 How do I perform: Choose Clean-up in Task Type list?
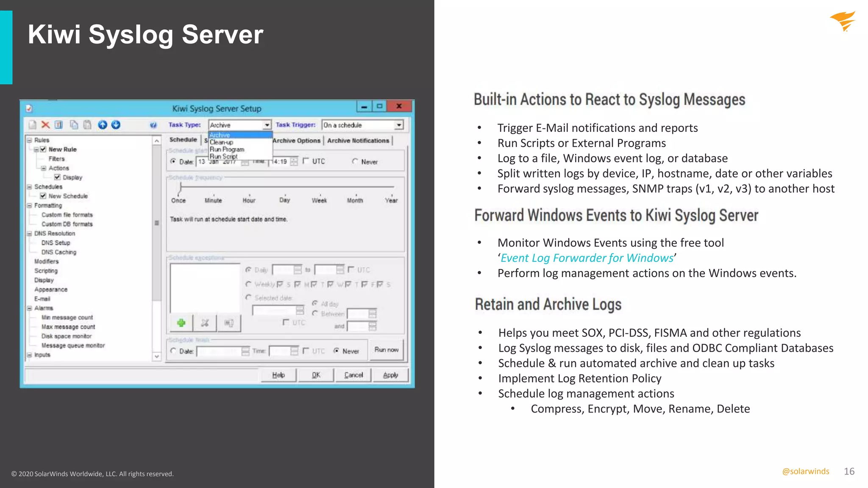coord(240,142)
